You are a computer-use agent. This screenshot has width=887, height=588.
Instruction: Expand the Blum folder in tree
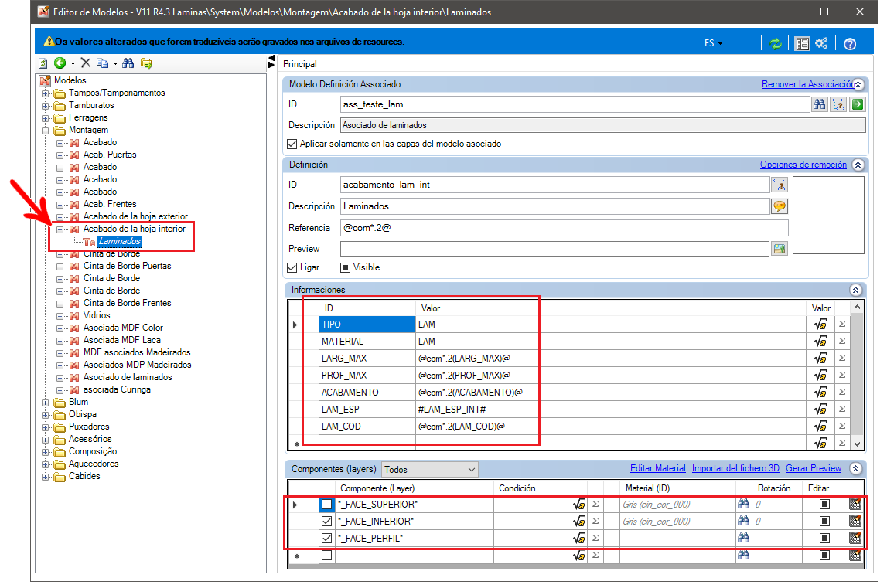tap(46, 403)
